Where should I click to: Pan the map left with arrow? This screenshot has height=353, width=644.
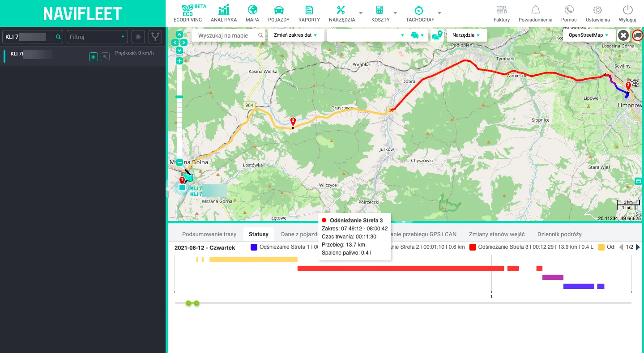coord(175,43)
